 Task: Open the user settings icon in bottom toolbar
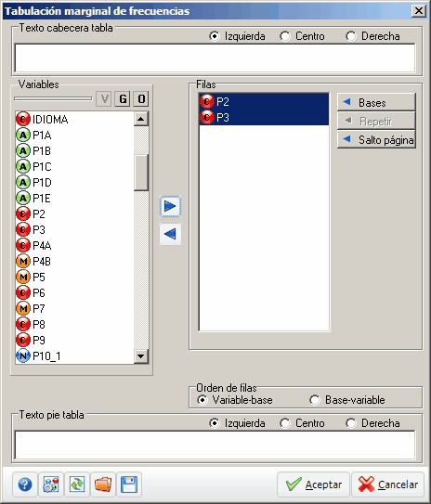[51, 485]
